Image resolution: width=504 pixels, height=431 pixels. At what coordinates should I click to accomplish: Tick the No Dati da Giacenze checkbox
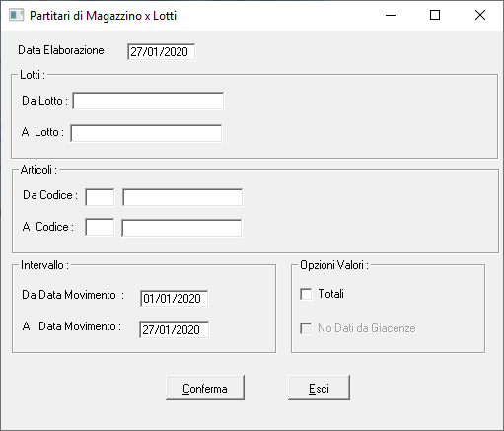pos(306,328)
